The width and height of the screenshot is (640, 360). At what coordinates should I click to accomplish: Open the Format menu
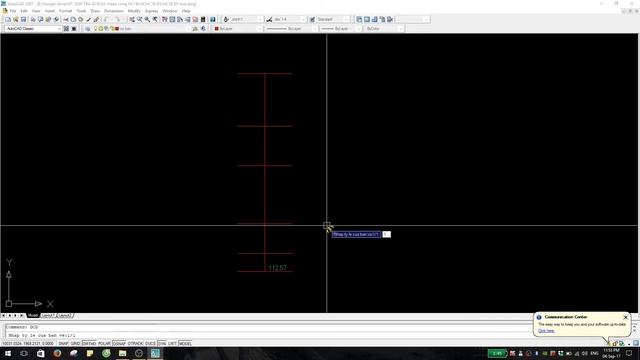pyautogui.click(x=65, y=11)
